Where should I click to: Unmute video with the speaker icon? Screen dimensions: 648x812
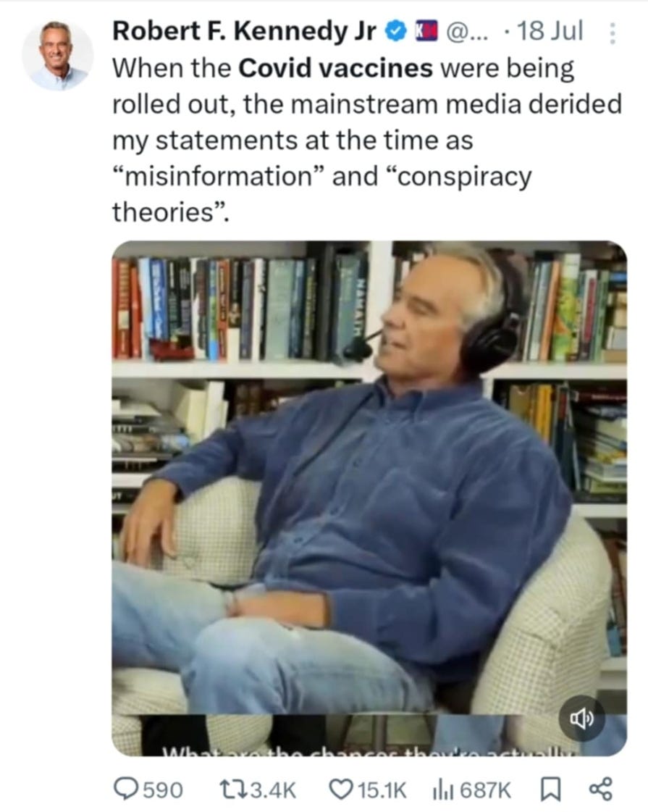tap(581, 719)
